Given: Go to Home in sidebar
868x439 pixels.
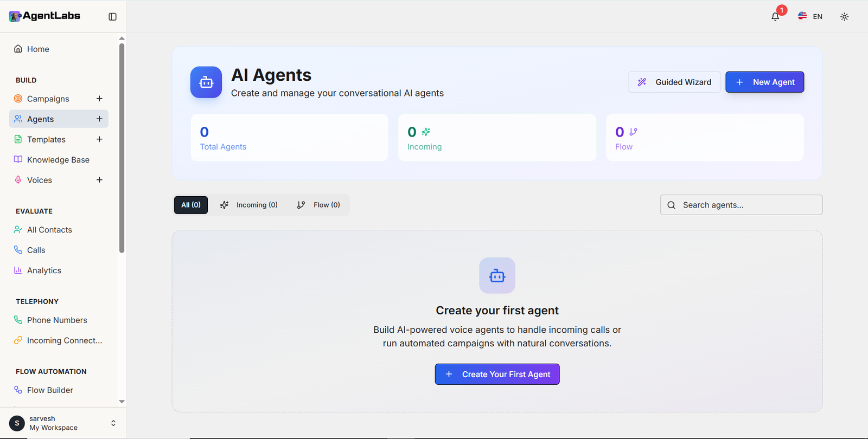Looking at the screenshot, I should [59, 49].
